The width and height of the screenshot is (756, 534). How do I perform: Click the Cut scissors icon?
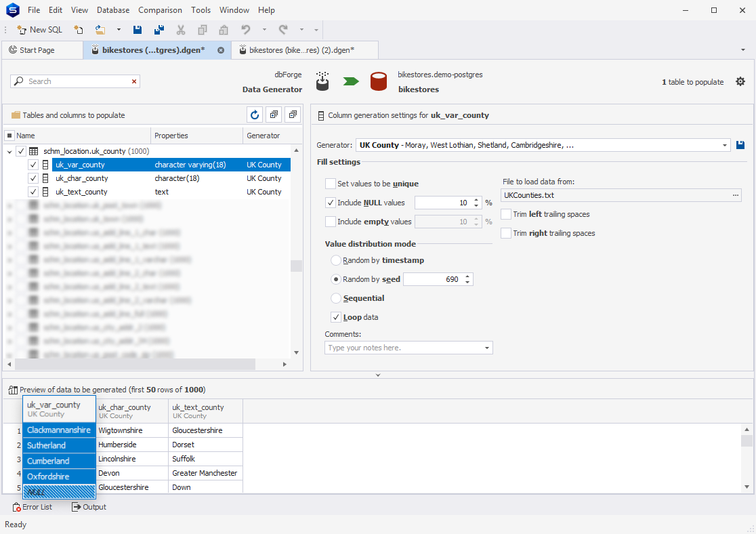pyautogui.click(x=181, y=30)
